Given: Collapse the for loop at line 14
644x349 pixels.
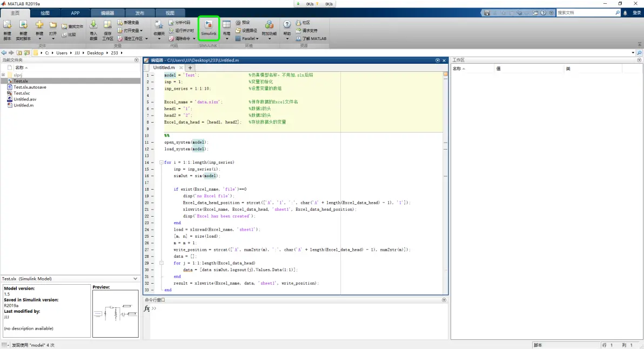Looking at the screenshot, I should (161, 162).
